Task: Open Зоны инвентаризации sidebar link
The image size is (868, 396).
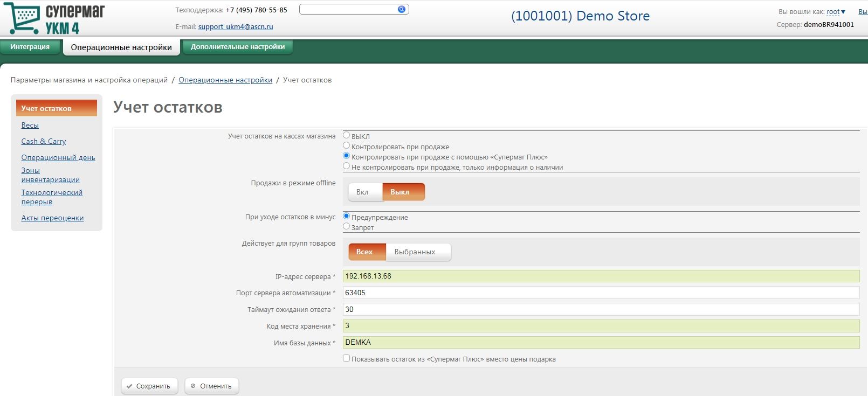Action: [x=51, y=175]
